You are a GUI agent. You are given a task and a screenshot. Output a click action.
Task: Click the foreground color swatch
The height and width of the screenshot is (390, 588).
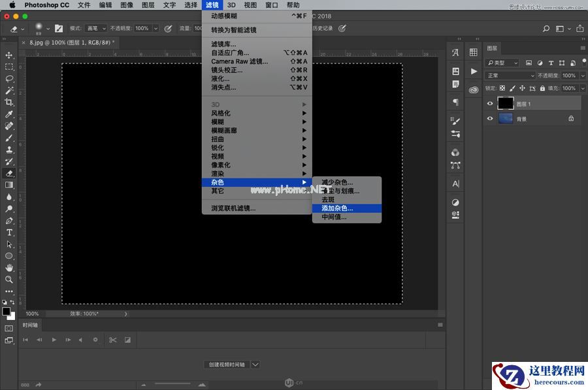(x=7, y=312)
